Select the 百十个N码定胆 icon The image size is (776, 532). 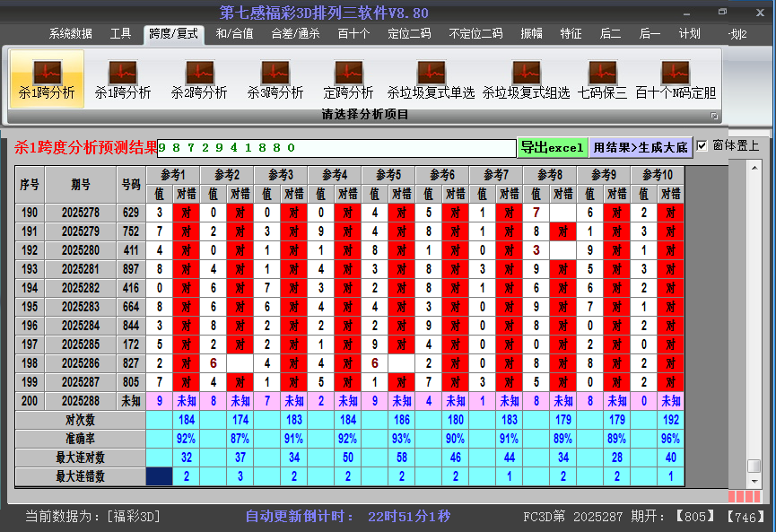676,79
